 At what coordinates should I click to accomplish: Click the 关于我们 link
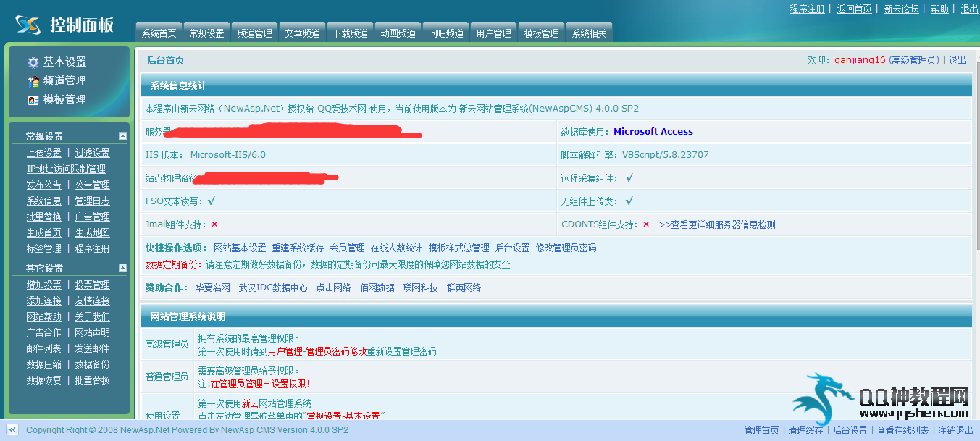coord(93,316)
